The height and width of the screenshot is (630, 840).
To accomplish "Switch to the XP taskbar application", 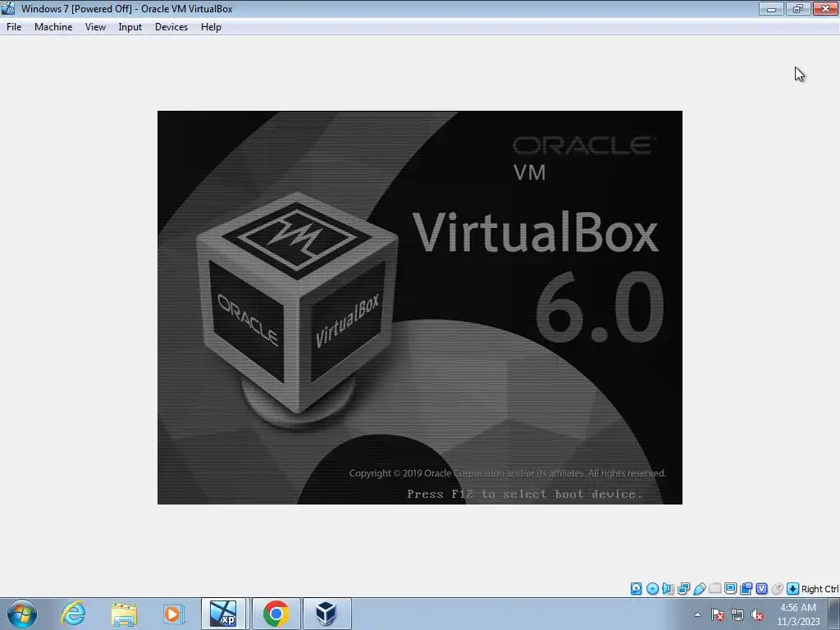I will point(223,614).
